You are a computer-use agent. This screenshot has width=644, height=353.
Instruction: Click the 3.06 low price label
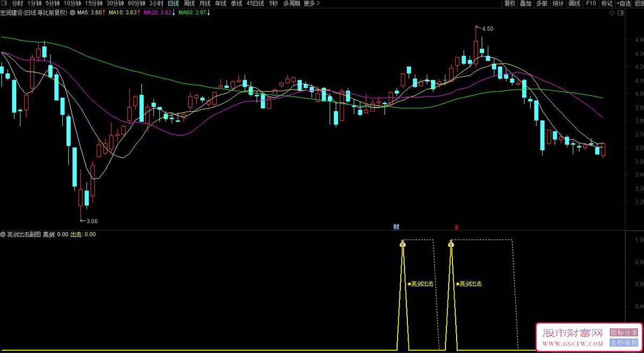pos(92,220)
